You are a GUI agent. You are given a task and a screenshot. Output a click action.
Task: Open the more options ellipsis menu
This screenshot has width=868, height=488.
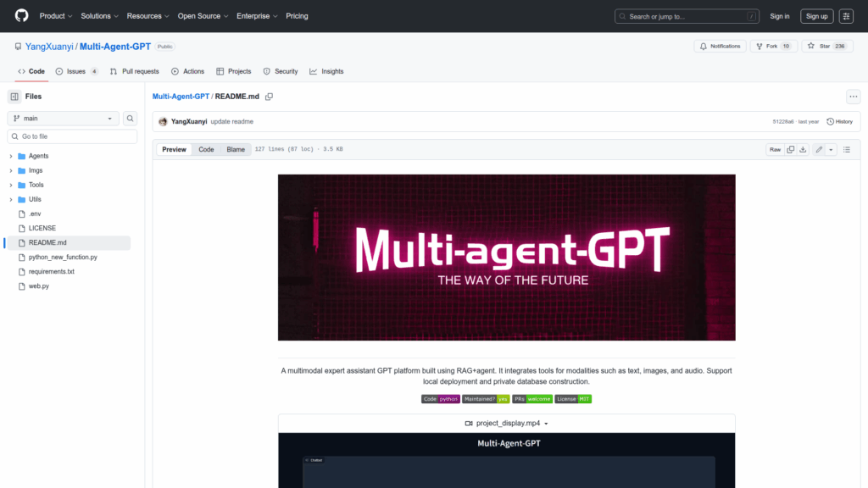point(854,97)
